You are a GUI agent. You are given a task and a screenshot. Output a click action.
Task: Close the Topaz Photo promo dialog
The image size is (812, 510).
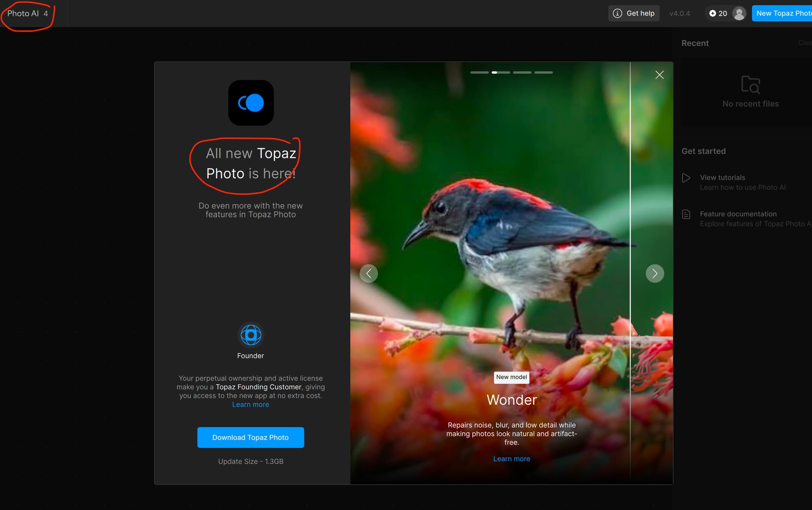click(x=659, y=75)
